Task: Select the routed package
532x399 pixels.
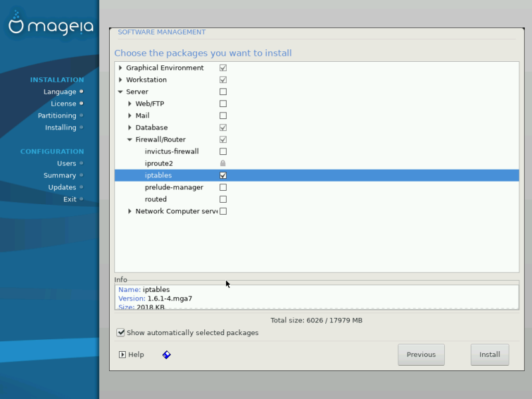Action: point(156,199)
